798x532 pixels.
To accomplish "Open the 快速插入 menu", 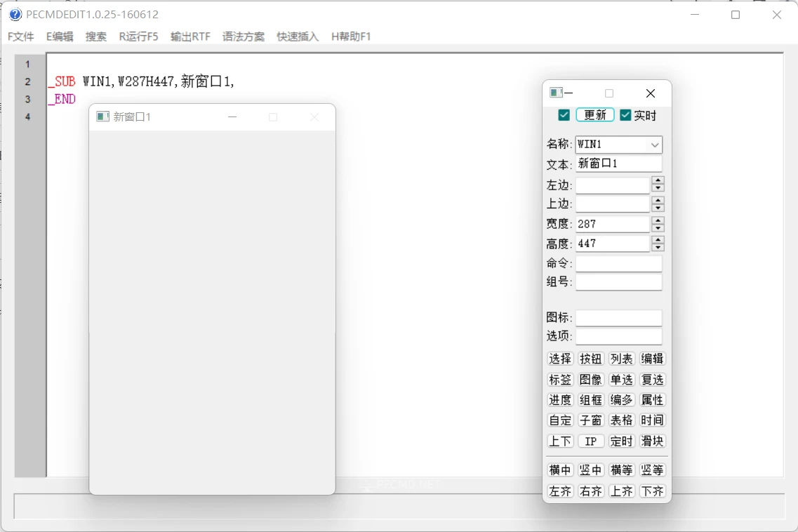I will click(x=298, y=36).
